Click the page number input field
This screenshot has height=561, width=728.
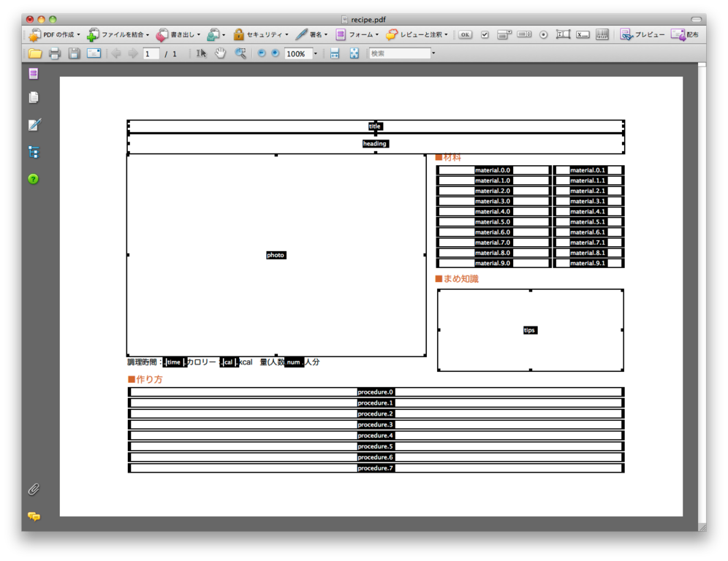(151, 53)
